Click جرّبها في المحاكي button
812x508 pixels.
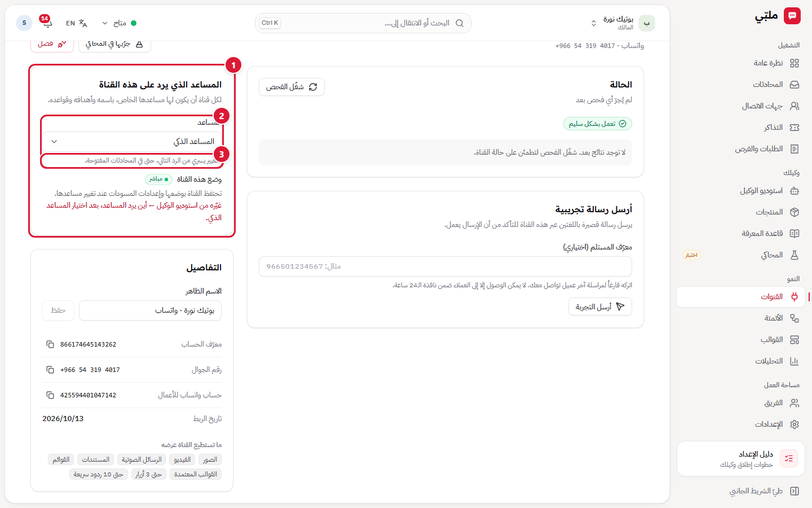tap(114, 44)
